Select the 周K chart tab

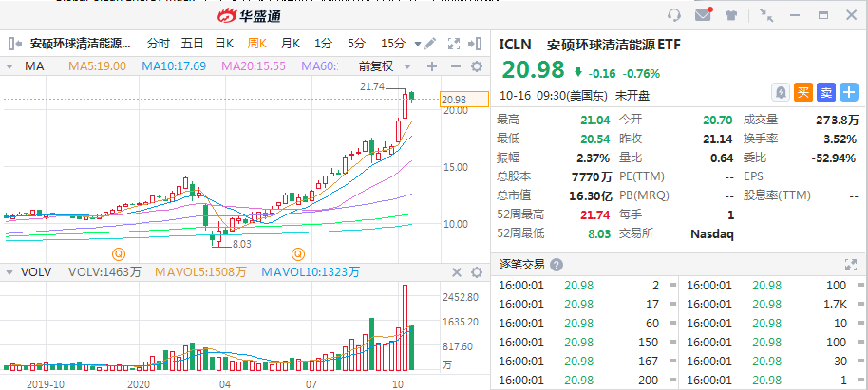pos(257,43)
